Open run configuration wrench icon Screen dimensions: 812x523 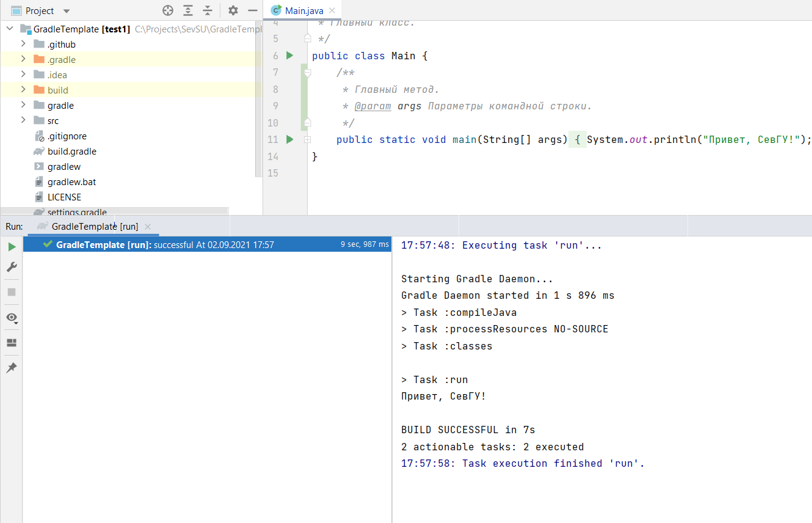tap(12, 267)
